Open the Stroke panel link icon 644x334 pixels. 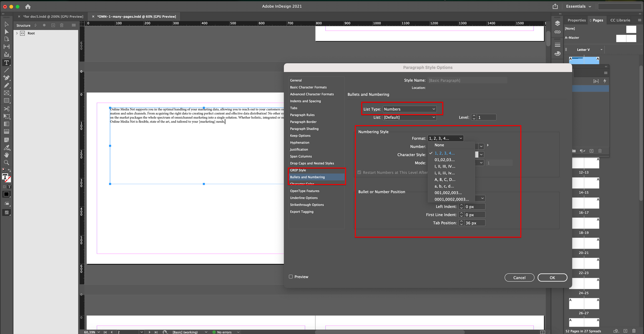coord(558,32)
